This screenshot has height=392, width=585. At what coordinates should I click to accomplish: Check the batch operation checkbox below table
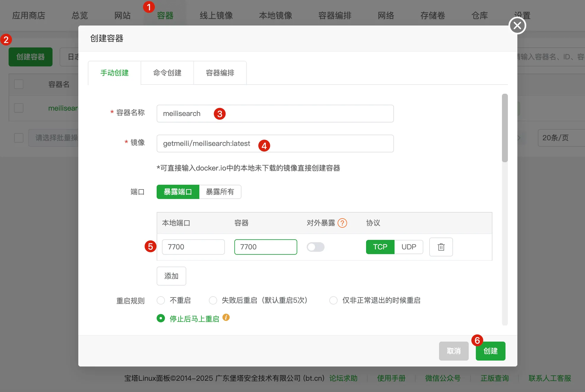[x=19, y=138]
